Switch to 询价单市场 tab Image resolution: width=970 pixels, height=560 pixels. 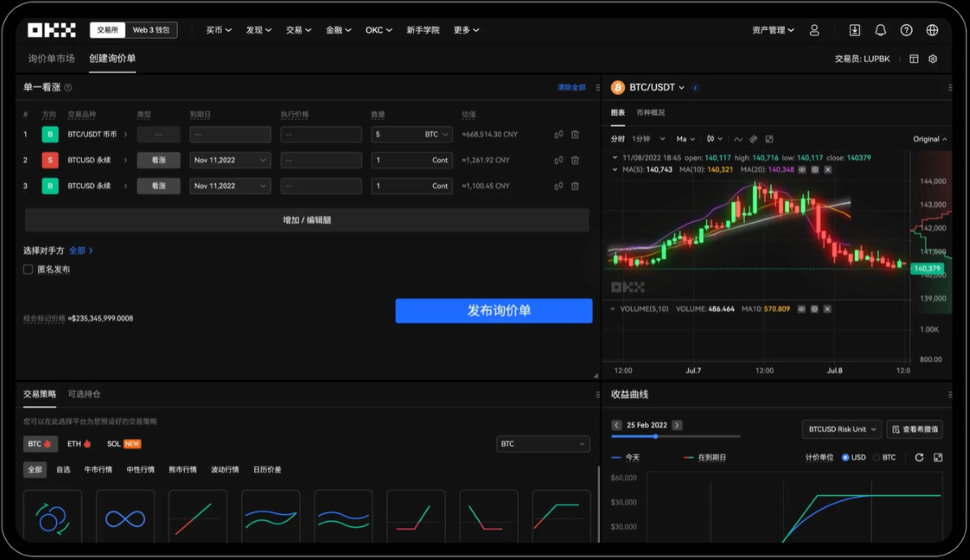pyautogui.click(x=51, y=58)
